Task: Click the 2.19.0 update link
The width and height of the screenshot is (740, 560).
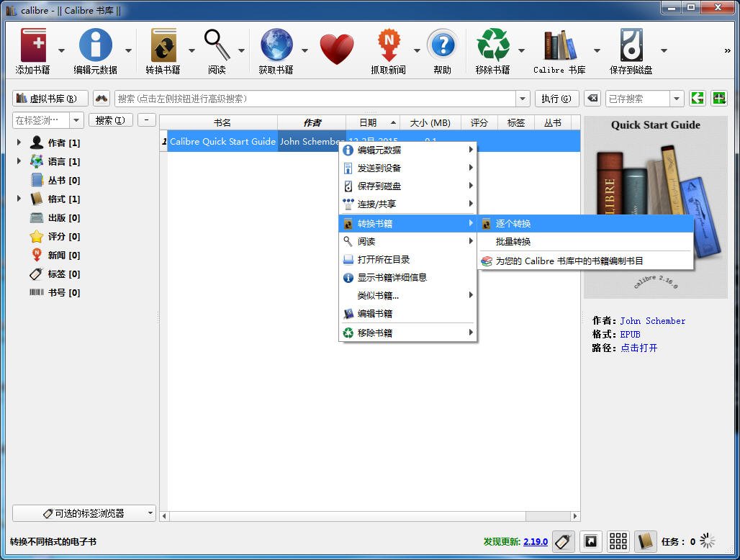Action: (x=535, y=541)
